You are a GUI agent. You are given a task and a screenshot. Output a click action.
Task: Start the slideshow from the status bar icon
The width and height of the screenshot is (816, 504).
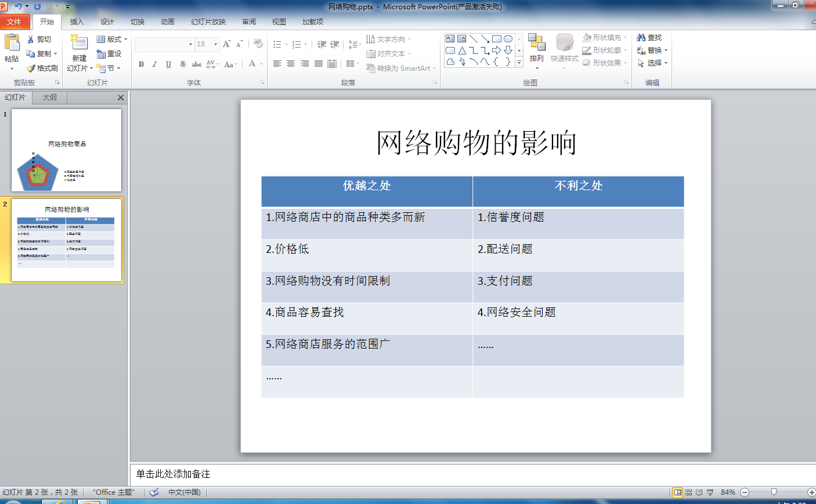click(x=710, y=492)
